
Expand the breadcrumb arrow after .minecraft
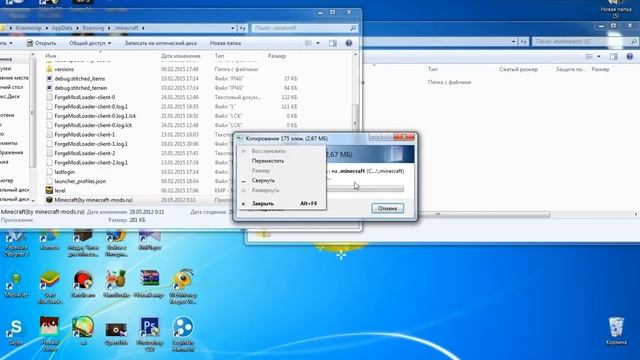[x=143, y=28]
